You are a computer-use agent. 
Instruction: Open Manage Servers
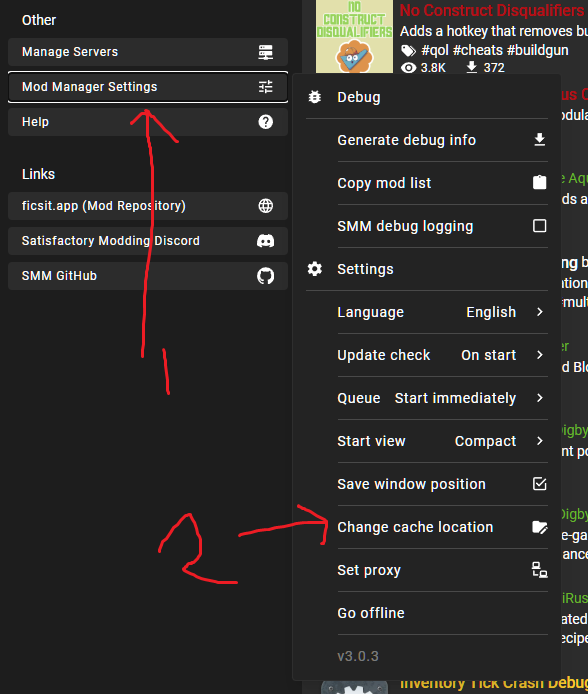tap(148, 52)
